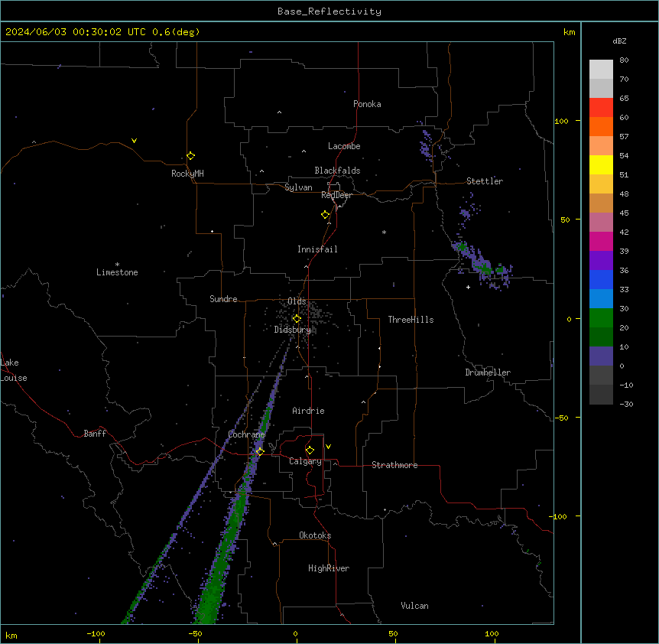
Task: Pick the orange swatch between 60 and 57
Action: click(x=601, y=126)
